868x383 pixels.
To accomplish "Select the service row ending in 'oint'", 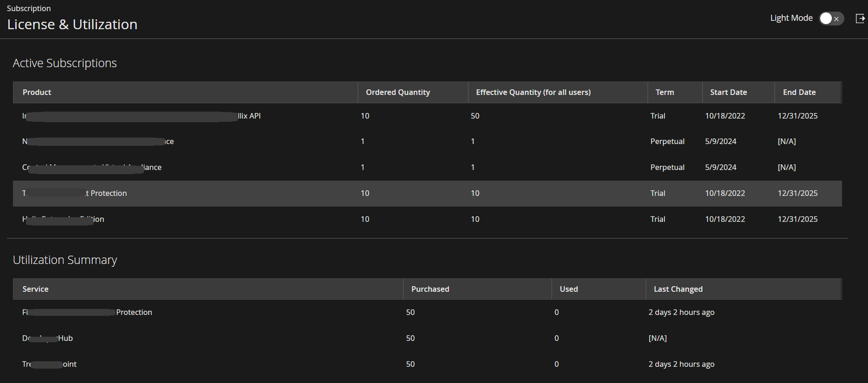I will click(428, 364).
